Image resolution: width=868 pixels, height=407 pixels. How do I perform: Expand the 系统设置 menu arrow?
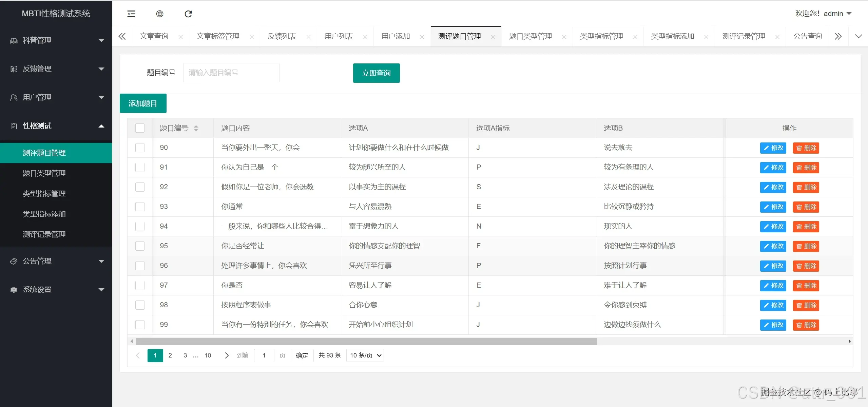click(101, 290)
